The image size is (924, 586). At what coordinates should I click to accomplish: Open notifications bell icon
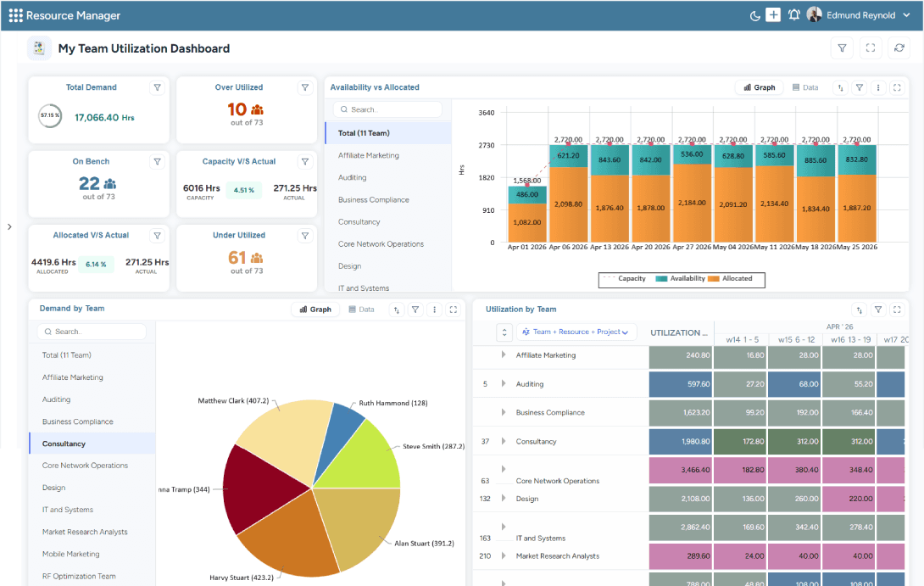pos(793,15)
